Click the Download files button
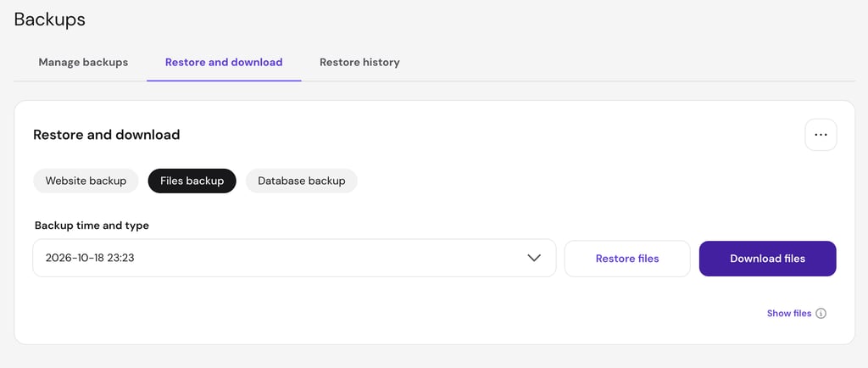 (x=767, y=259)
